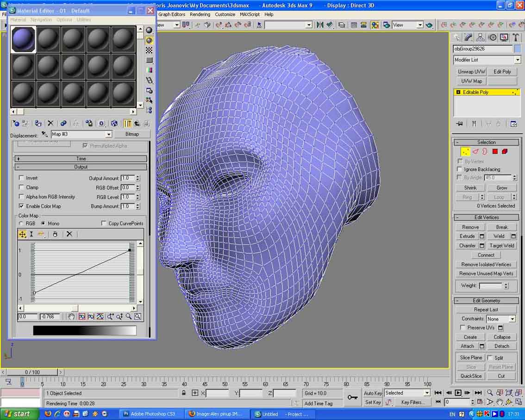The image size is (525, 420).
Task: Click the 0 / 100 time slider
Action: click(x=32, y=372)
